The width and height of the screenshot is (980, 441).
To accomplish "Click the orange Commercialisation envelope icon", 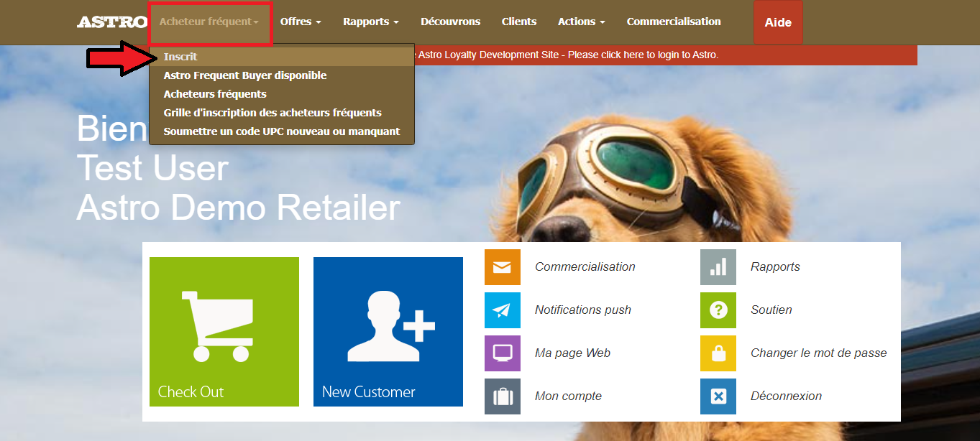I will click(x=502, y=267).
